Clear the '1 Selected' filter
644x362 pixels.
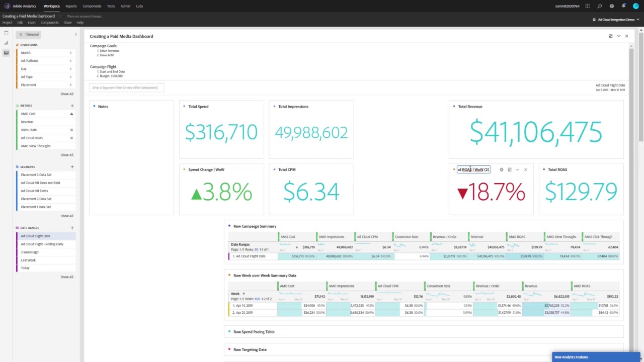point(21,35)
